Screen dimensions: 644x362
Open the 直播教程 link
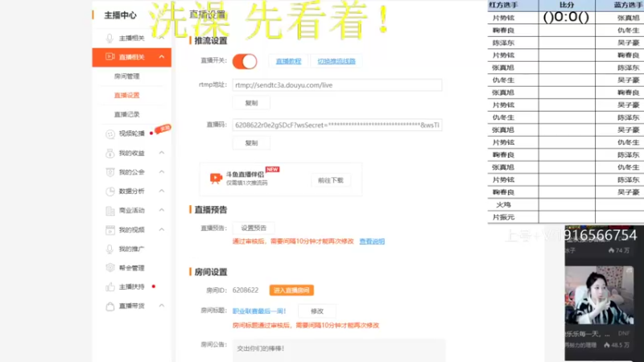pos(288,61)
